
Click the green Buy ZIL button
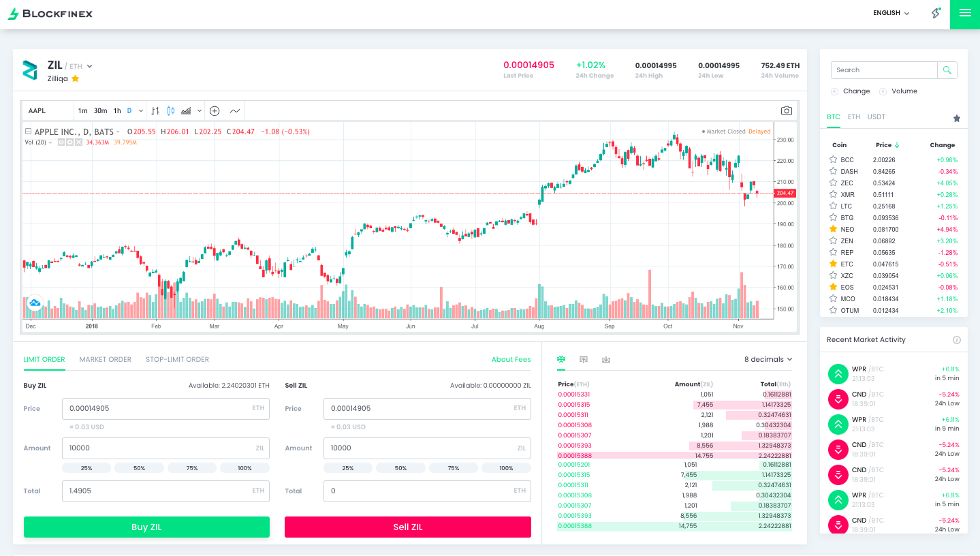tap(146, 527)
